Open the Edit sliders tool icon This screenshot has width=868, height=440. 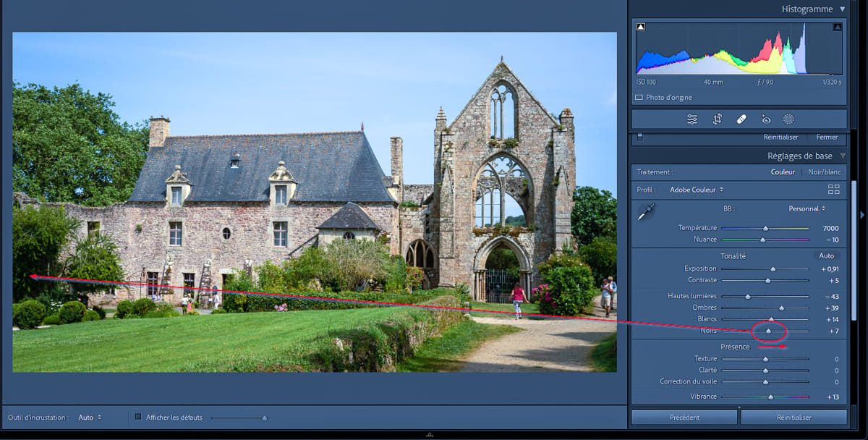[x=692, y=119]
